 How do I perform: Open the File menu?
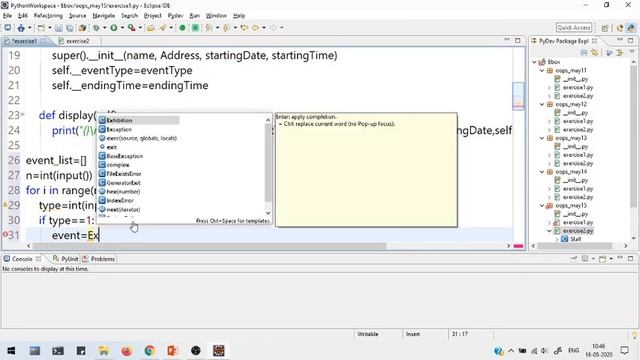point(7,16)
